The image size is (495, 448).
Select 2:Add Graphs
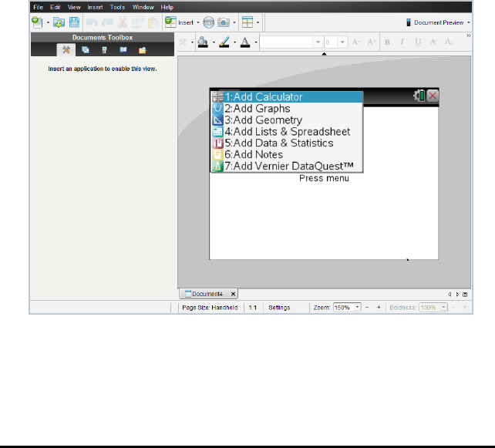(287, 109)
